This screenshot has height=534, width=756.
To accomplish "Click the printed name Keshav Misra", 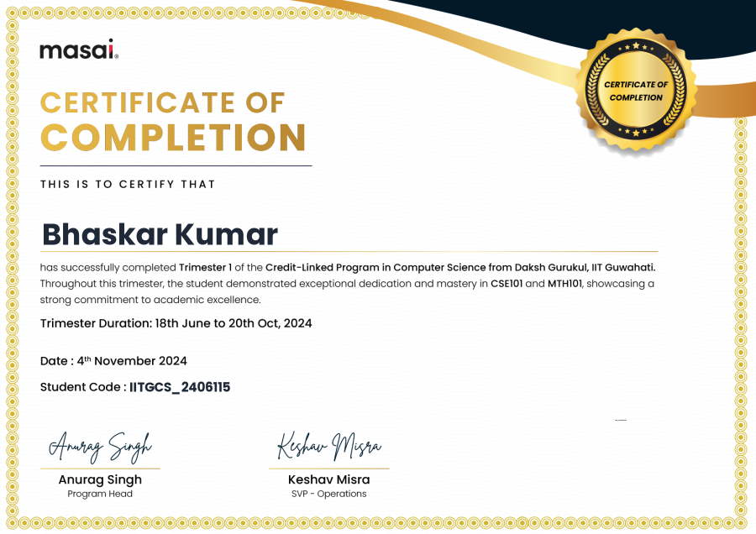I will click(328, 479).
